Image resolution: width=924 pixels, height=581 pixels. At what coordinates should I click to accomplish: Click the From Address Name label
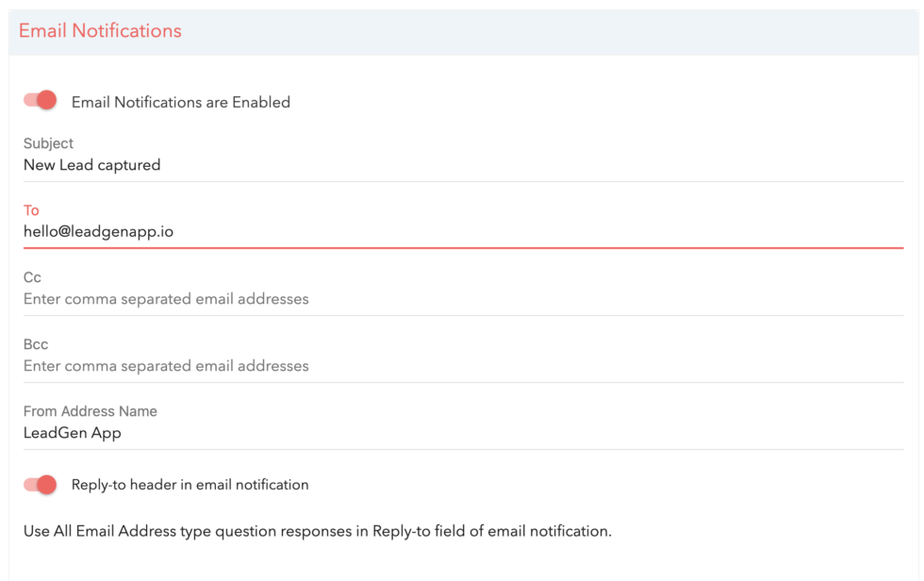point(90,411)
